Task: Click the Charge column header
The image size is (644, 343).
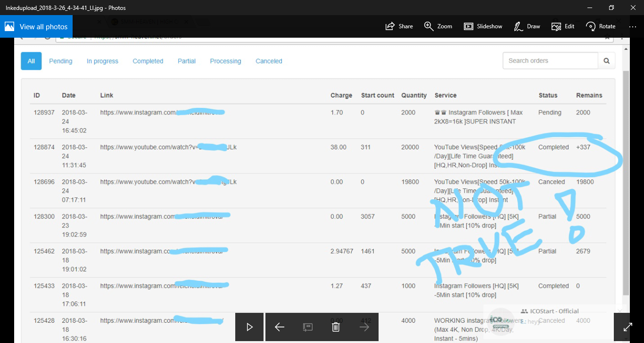Action: pos(341,95)
